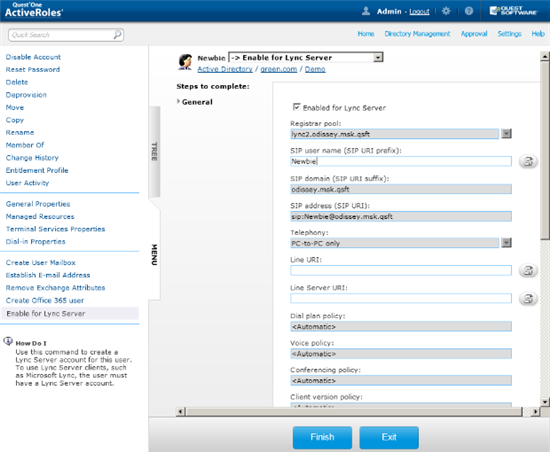Open Dial-in Properties
Image resolution: width=550 pixels, height=452 pixels.
35,242
